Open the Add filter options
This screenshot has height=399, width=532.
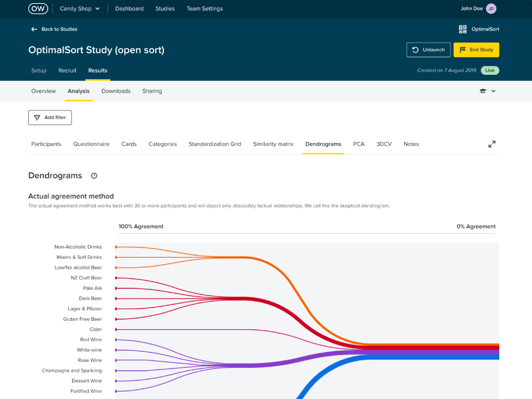pos(50,117)
